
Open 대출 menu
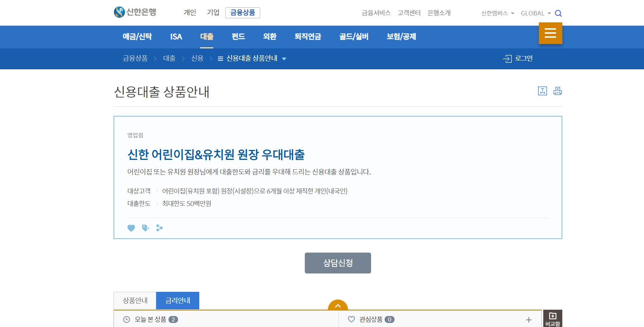tap(207, 37)
